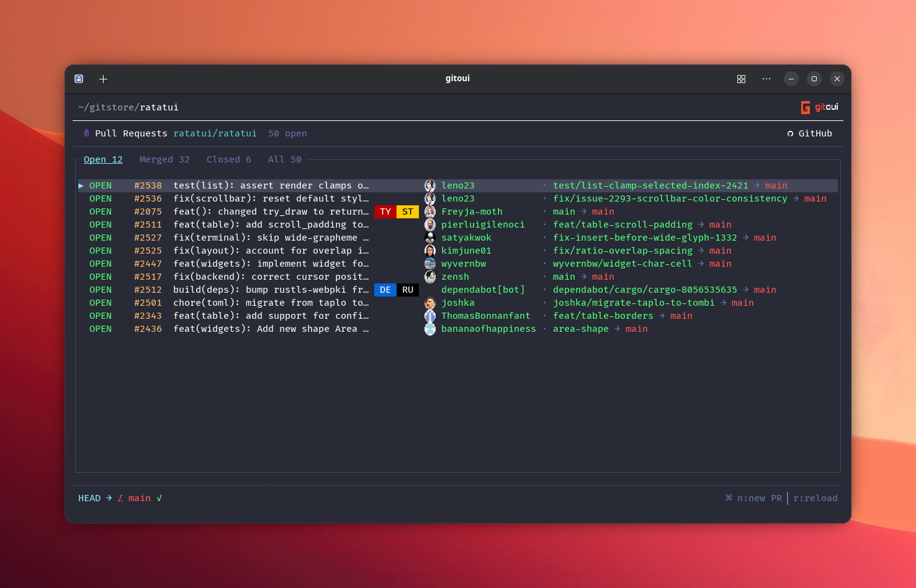Viewport: 916px width, 588px height.
Task: Switch to the Open 12 tab
Action: coord(103,159)
